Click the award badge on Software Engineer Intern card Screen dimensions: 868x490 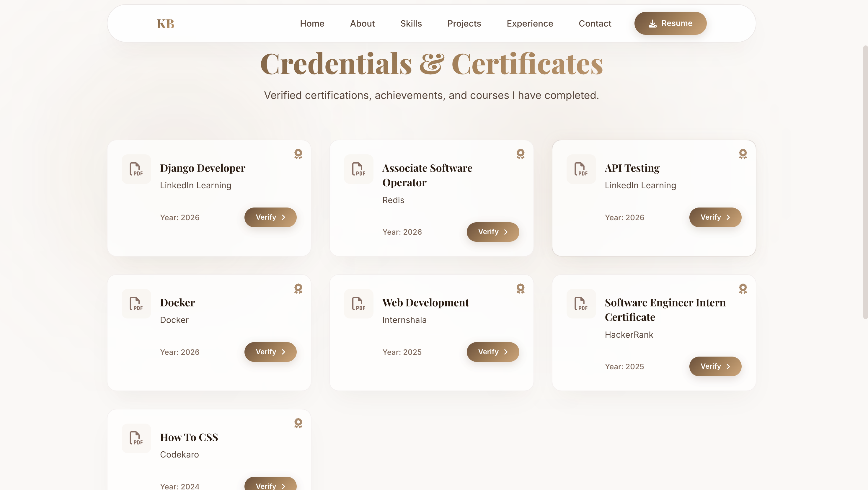pyautogui.click(x=743, y=288)
